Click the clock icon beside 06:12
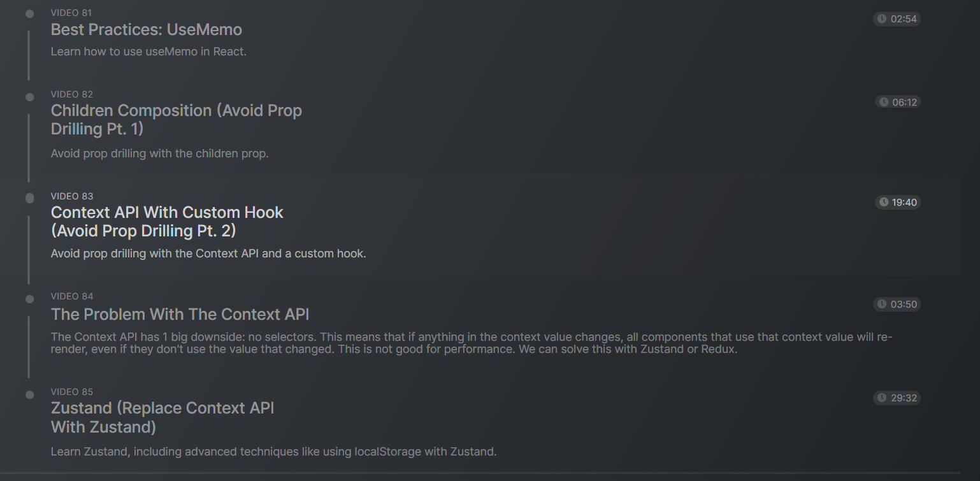The width and height of the screenshot is (980, 481). tap(884, 102)
